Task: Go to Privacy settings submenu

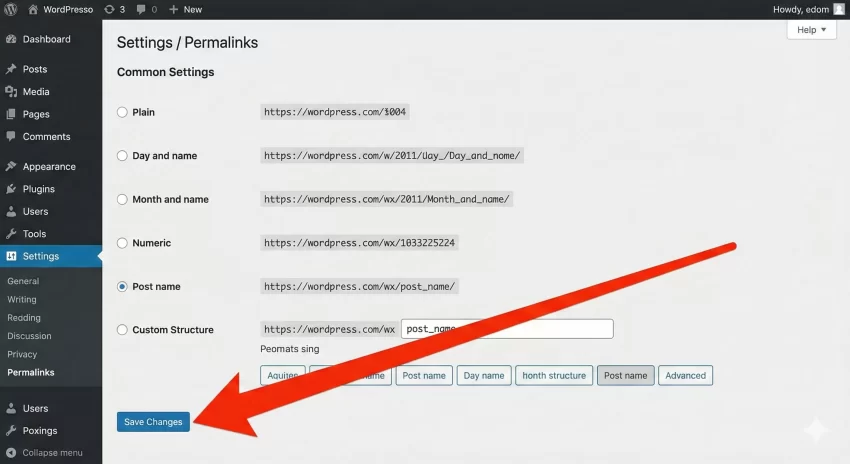Action: (x=22, y=354)
